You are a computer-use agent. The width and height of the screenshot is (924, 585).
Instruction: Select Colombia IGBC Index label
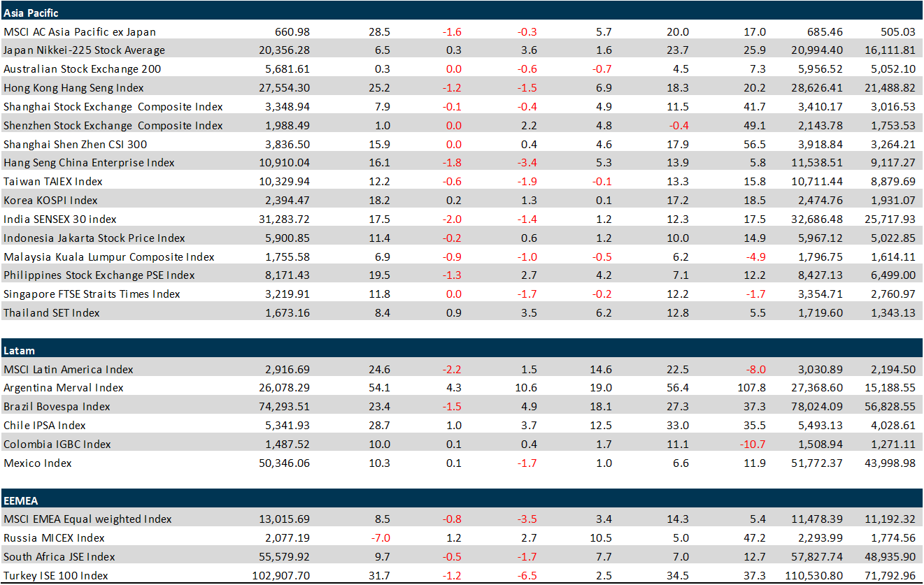coord(57,445)
